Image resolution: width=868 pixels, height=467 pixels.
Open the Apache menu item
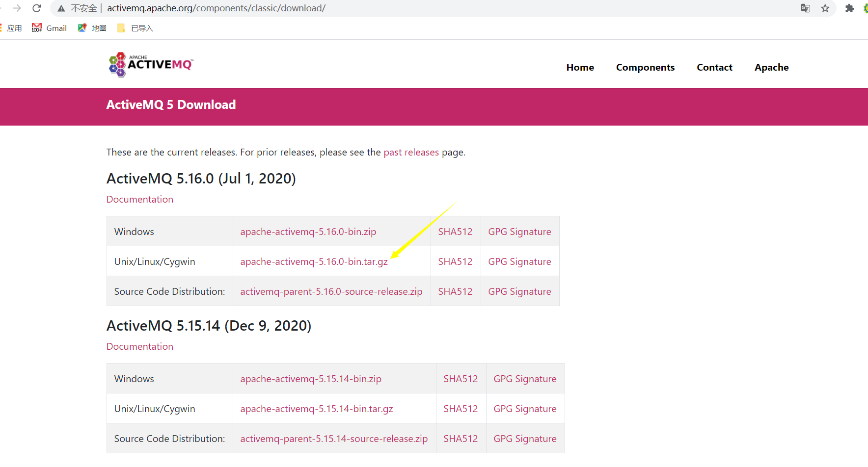(x=771, y=67)
